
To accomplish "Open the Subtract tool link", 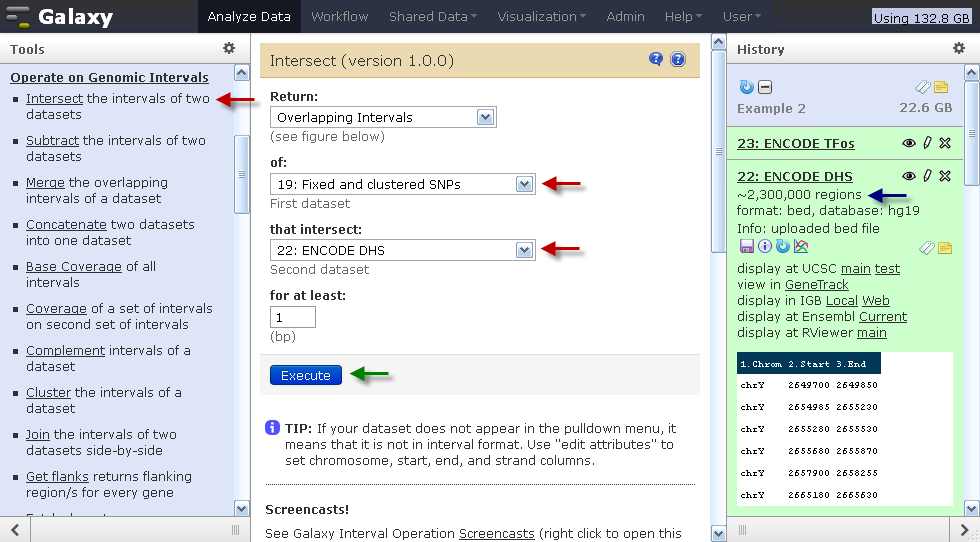I will tap(52, 141).
